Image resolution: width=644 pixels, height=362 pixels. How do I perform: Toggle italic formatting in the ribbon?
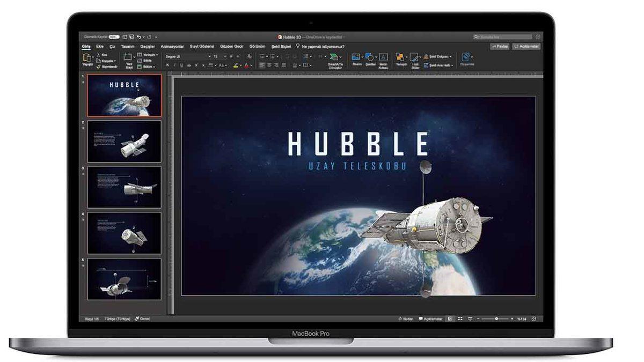[174, 64]
